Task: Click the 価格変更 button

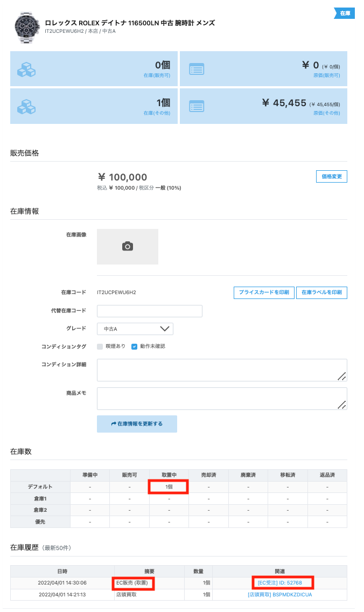Action: tap(332, 176)
